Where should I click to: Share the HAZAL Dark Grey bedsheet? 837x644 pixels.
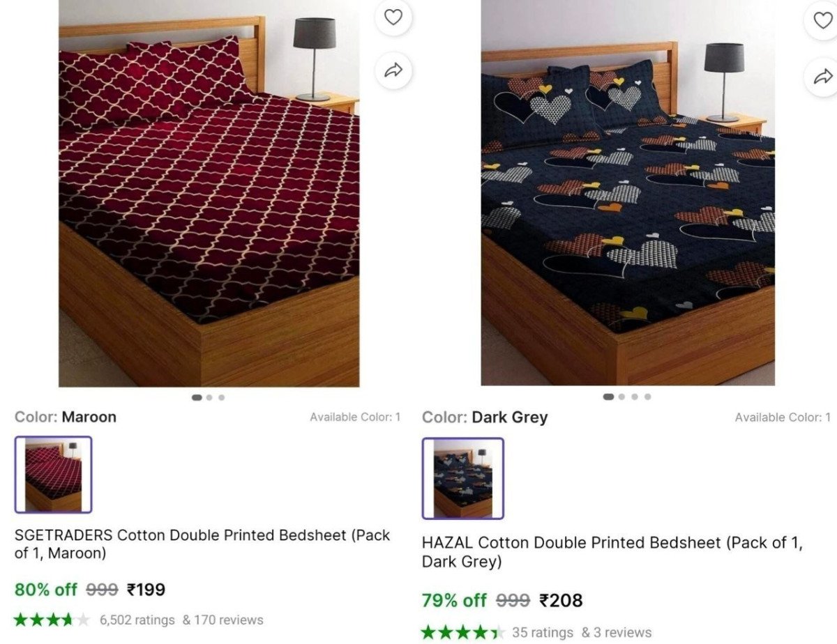[824, 75]
